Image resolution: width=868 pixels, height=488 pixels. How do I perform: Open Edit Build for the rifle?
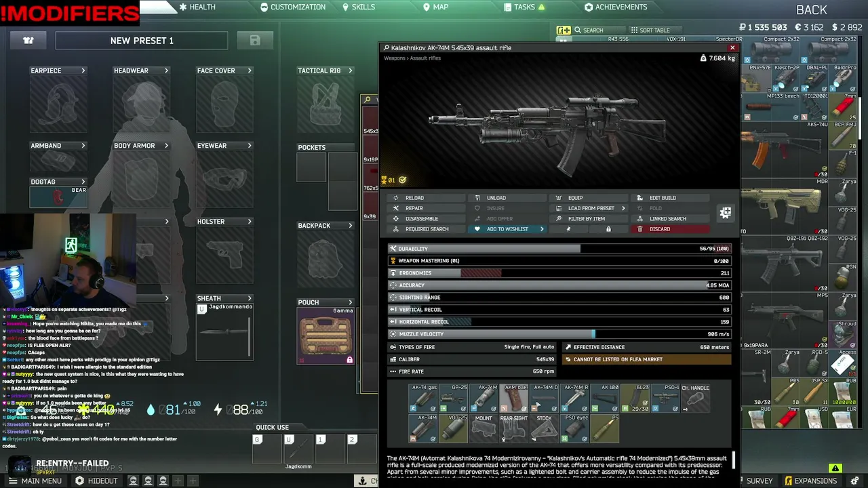[670, 198]
